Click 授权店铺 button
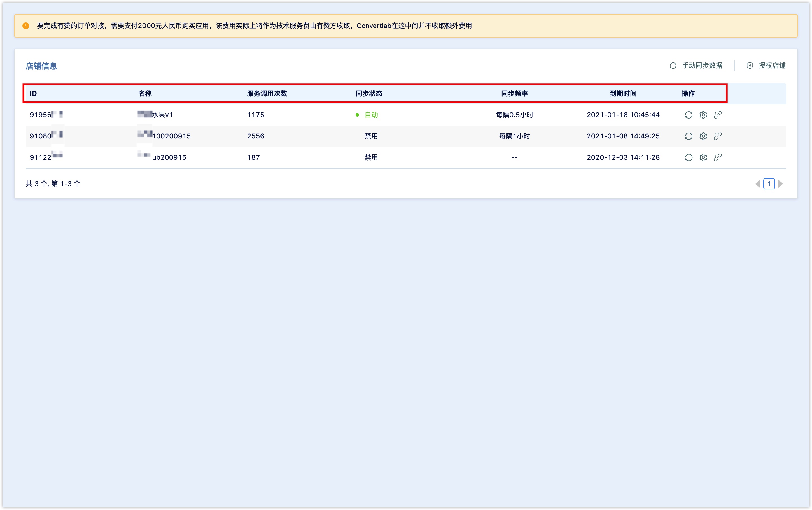812x510 pixels. [x=766, y=66]
